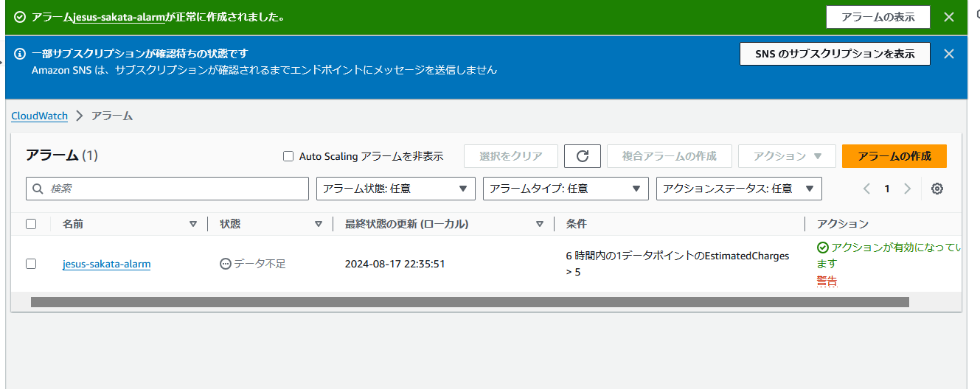The height and width of the screenshot is (389, 980).
Task: Click the アクションが有効になっています status text
Action: coord(889,256)
